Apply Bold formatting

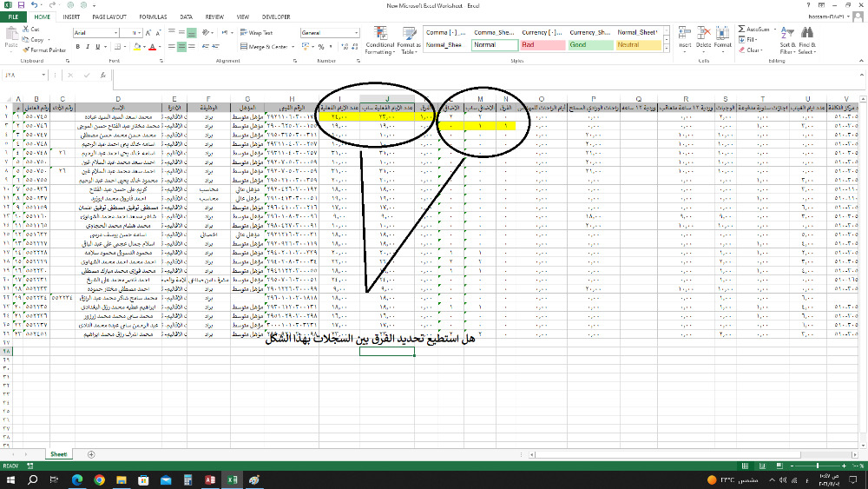pos(78,46)
